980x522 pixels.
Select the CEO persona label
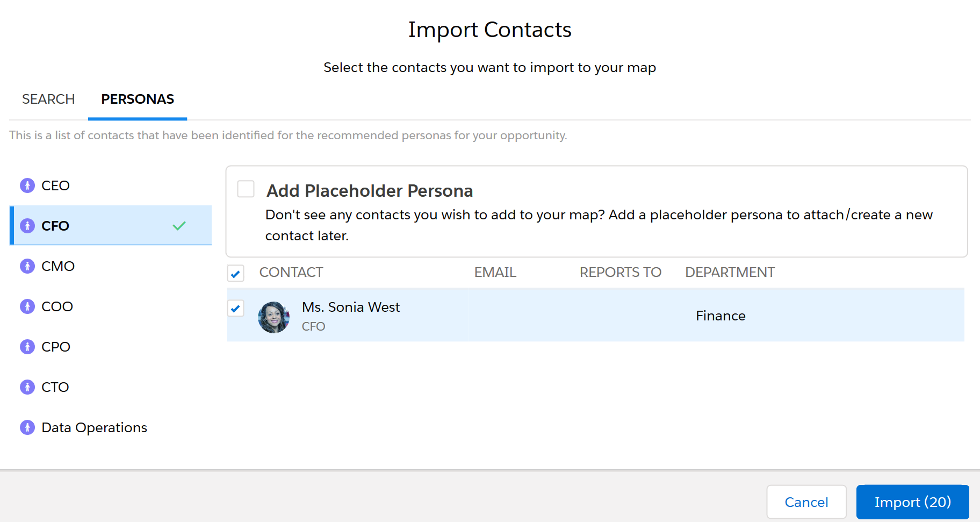point(56,185)
